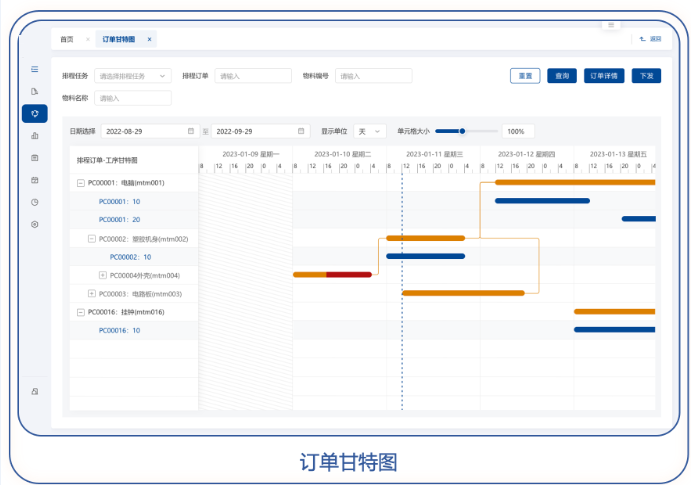Click the 查询 button
The width and height of the screenshot is (691, 485).
[x=562, y=75]
